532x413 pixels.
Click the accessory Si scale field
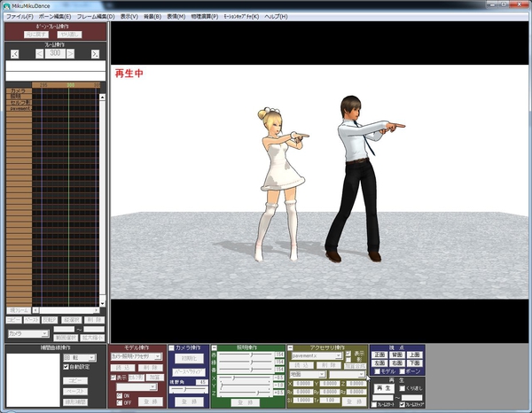[x=303, y=400]
